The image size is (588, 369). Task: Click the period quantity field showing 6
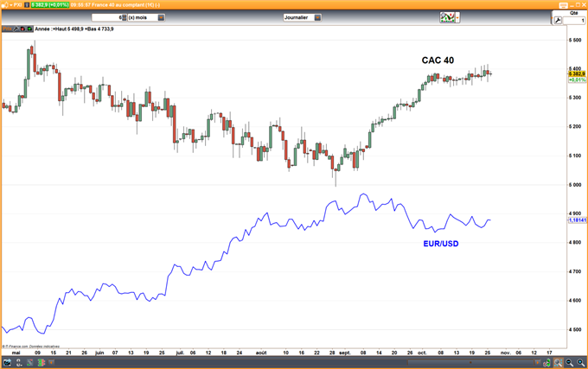[107, 17]
